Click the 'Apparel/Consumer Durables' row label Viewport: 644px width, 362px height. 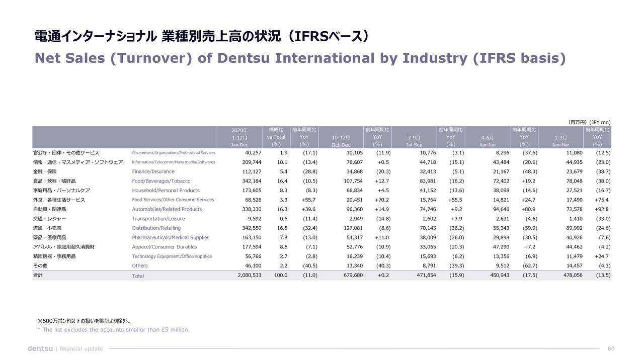coord(165,247)
